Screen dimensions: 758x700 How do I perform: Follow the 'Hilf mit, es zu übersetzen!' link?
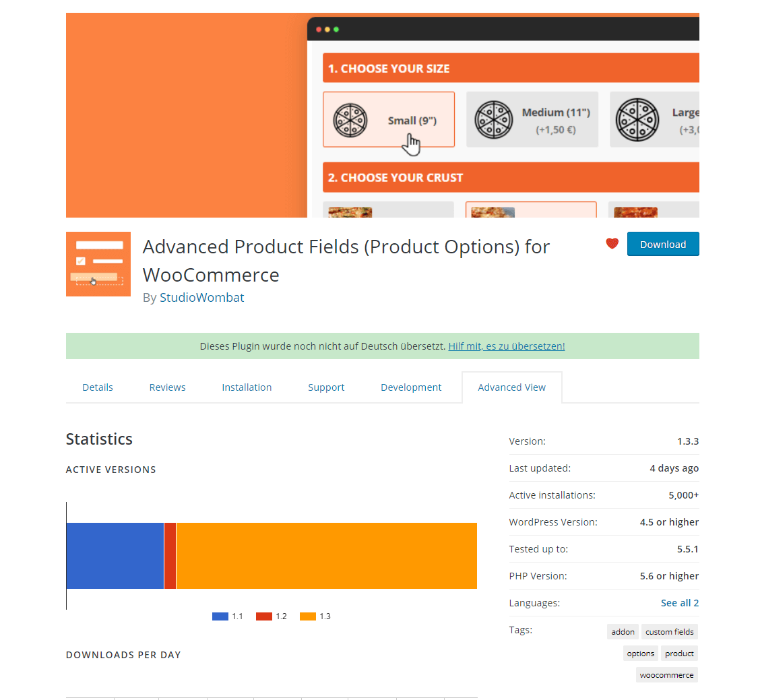(507, 346)
